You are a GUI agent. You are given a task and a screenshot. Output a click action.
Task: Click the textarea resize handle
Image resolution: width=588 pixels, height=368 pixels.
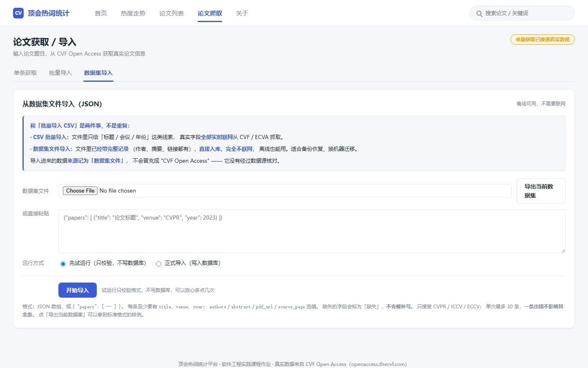click(x=563, y=251)
